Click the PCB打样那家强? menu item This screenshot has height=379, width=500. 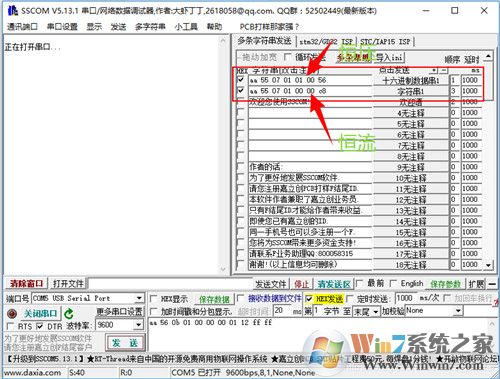pyautogui.click(x=269, y=27)
